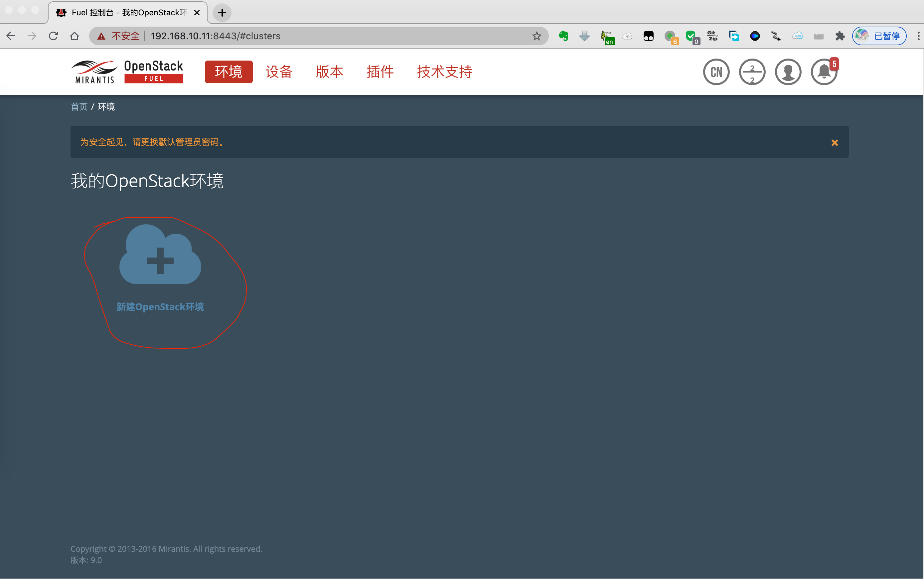The height and width of the screenshot is (579, 924).
Task: Open the 新建OpenStack环境 link
Action: [160, 307]
